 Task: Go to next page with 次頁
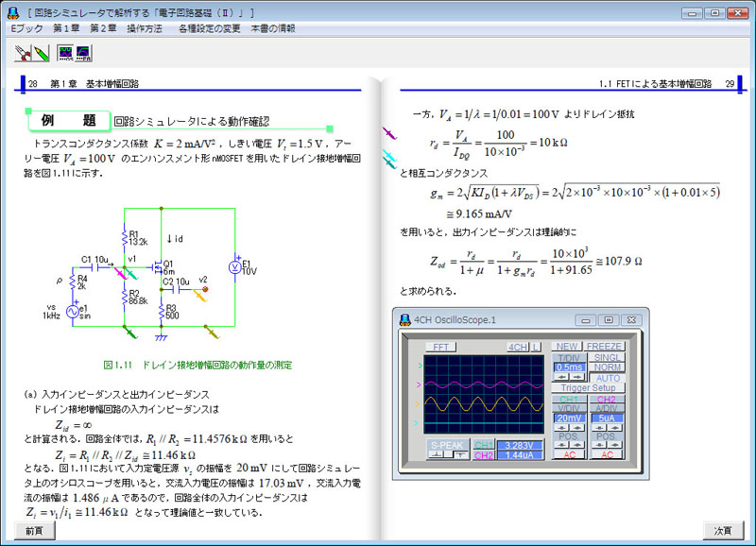723,531
